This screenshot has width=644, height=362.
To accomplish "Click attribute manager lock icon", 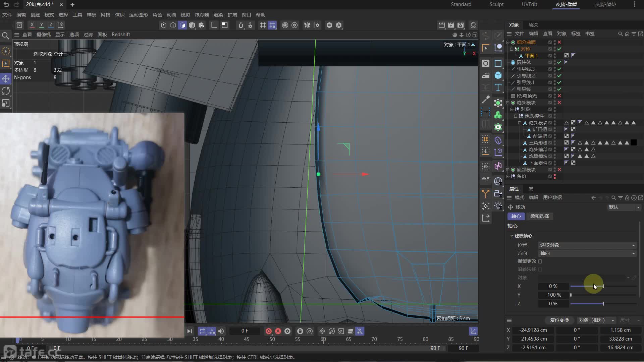I will pyautogui.click(x=627, y=198).
